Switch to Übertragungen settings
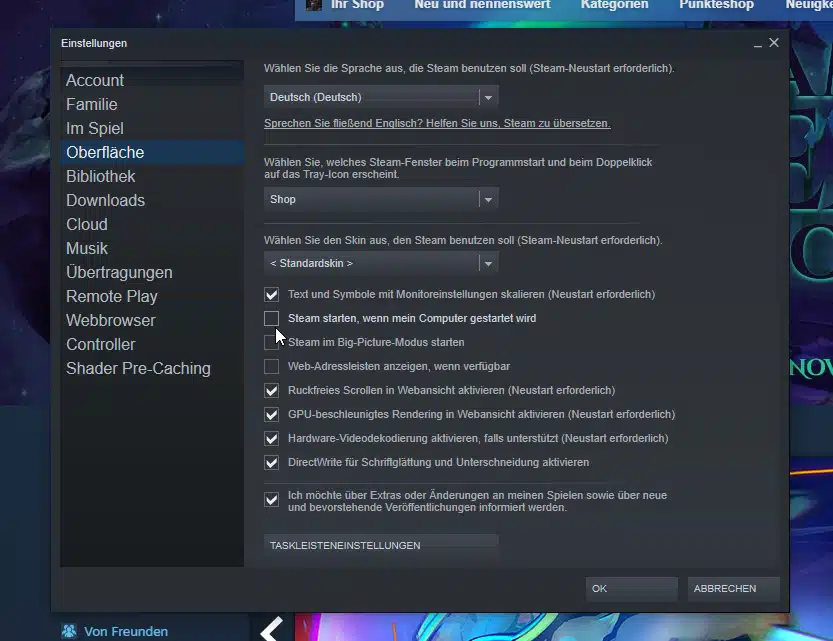 coord(151,272)
